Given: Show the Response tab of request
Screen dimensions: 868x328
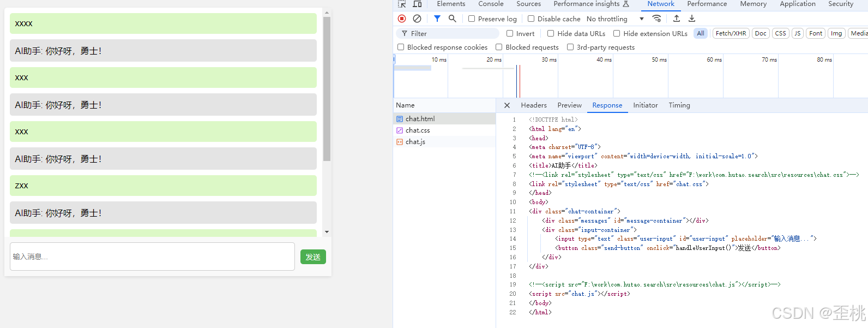Looking at the screenshot, I should pyautogui.click(x=607, y=105).
